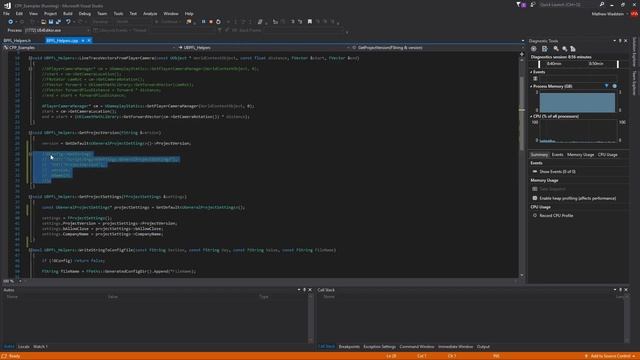Switch to the Exception Settings tab
640x360 pixels.
click(x=380, y=347)
